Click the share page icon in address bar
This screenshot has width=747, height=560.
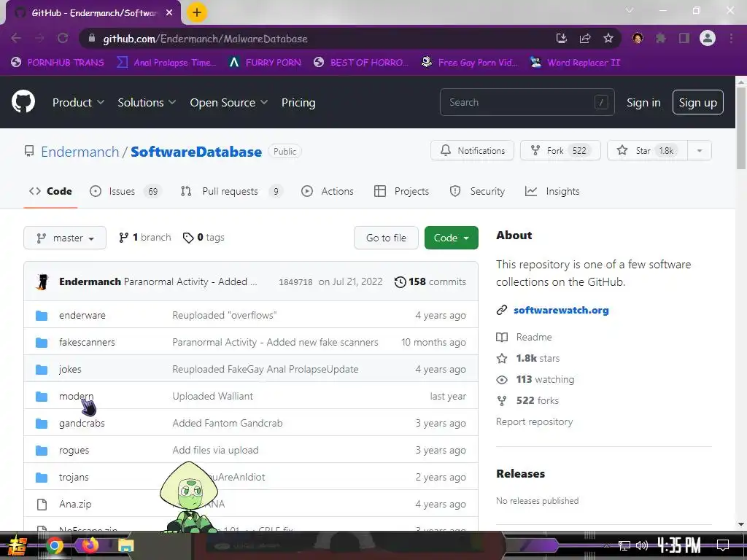pyautogui.click(x=585, y=38)
